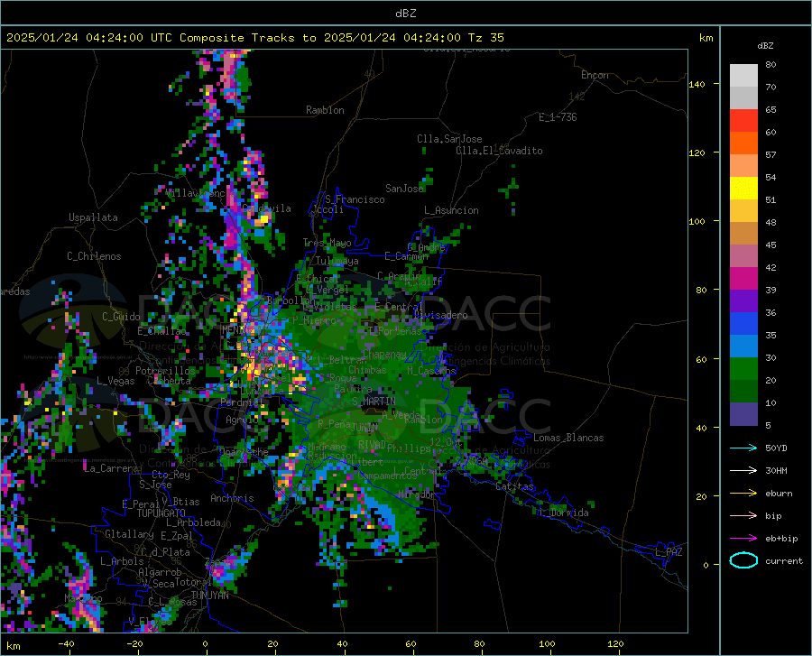Select the La_Carrera map label
This screenshot has width=812, height=656.
[111, 468]
